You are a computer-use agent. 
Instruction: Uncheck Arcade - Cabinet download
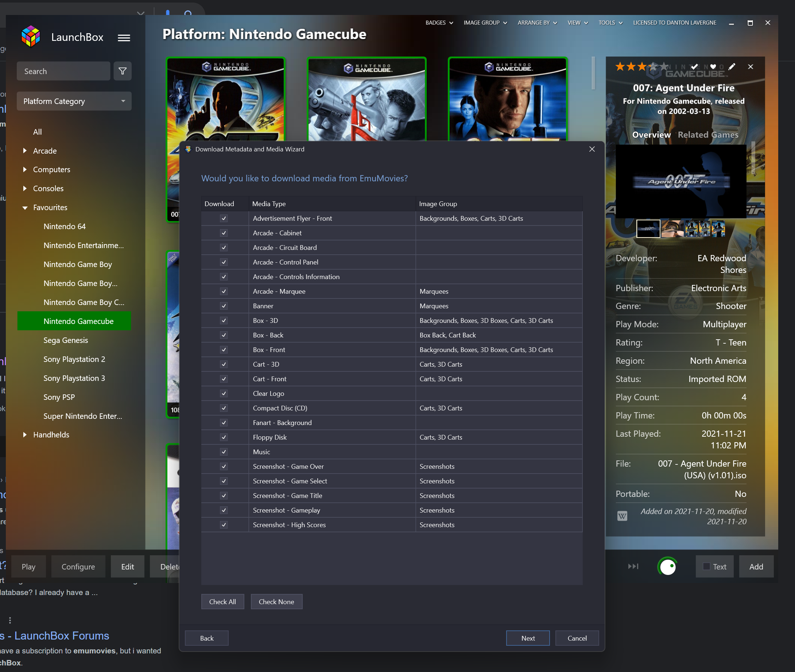(224, 233)
